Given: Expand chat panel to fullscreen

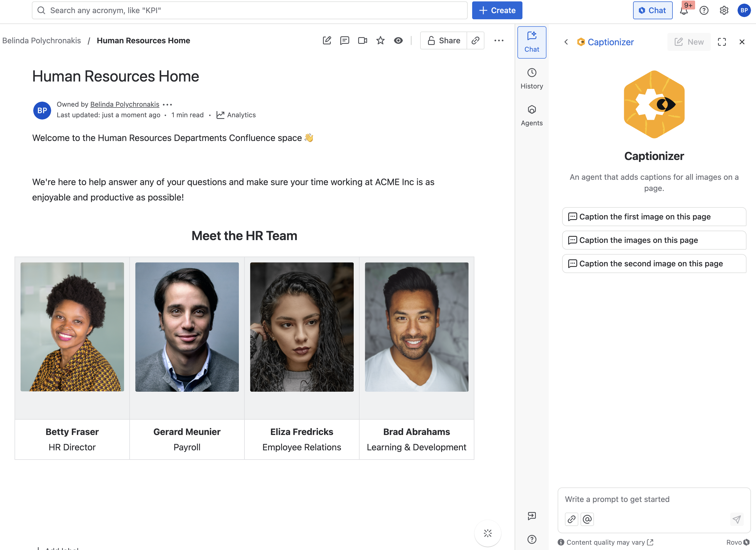Looking at the screenshot, I should tap(722, 42).
